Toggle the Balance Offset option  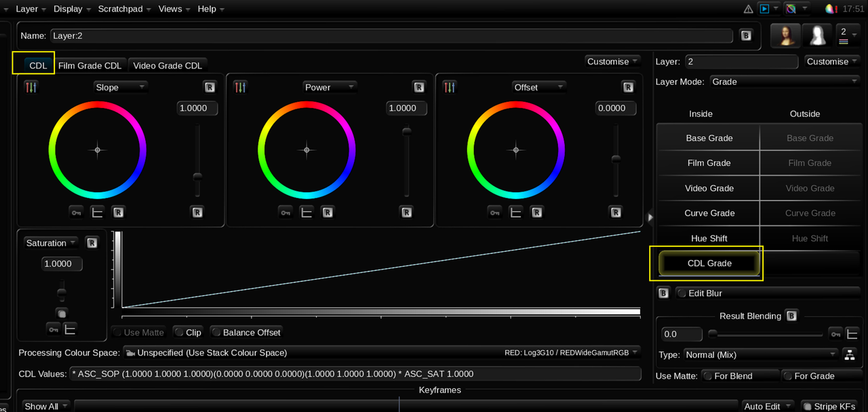click(246, 333)
